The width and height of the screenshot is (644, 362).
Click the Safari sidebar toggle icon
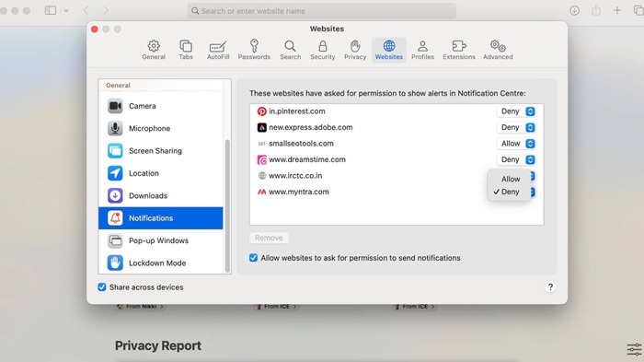(x=51, y=11)
